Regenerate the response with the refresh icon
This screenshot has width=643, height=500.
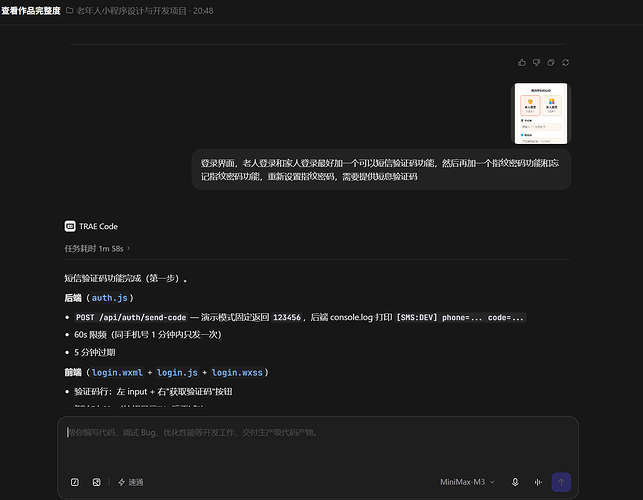pos(565,62)
